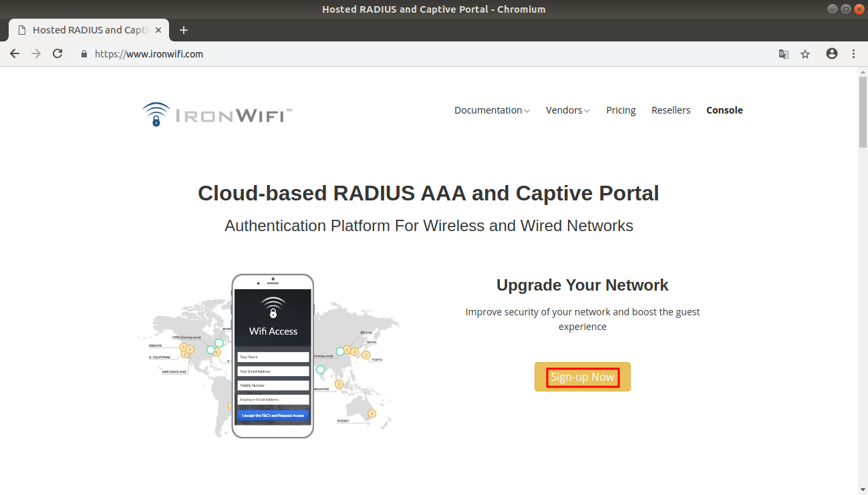
Task: Open the Console link
Action: (x=724, y=110)
